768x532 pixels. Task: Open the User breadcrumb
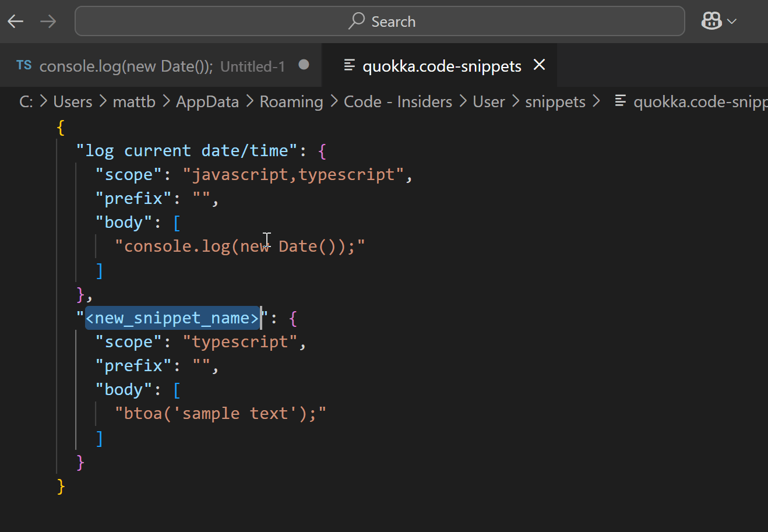click(489, 101)
